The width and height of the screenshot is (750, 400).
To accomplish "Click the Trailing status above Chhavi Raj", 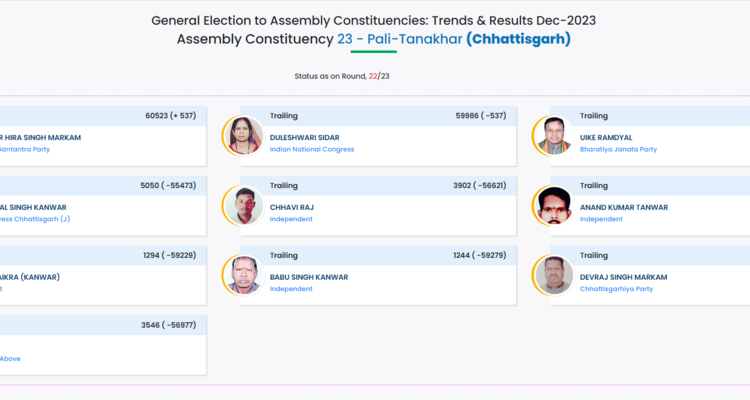I will coord(284,186).
